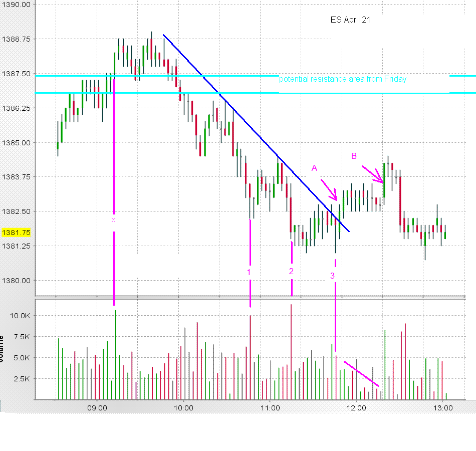Click the 1381.25 price axis label
476x451 pixels.
click(x=16, y=246)
